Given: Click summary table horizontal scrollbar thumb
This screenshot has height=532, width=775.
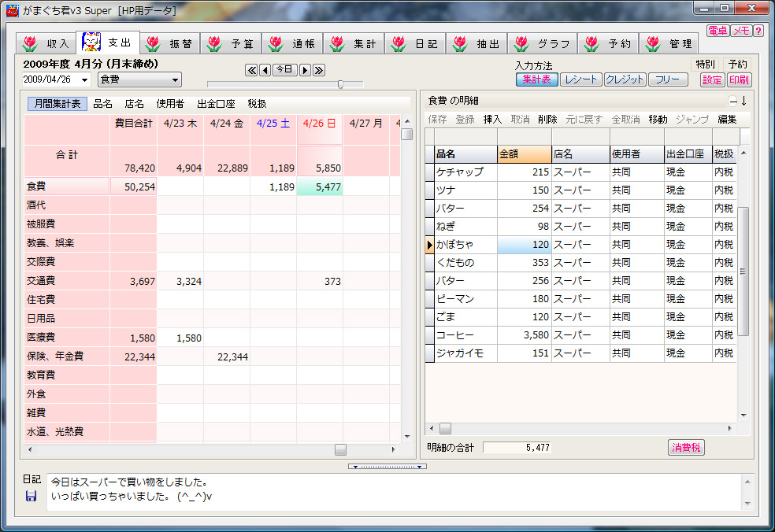Looking at the screenshot, I should [x=340, y=449].
